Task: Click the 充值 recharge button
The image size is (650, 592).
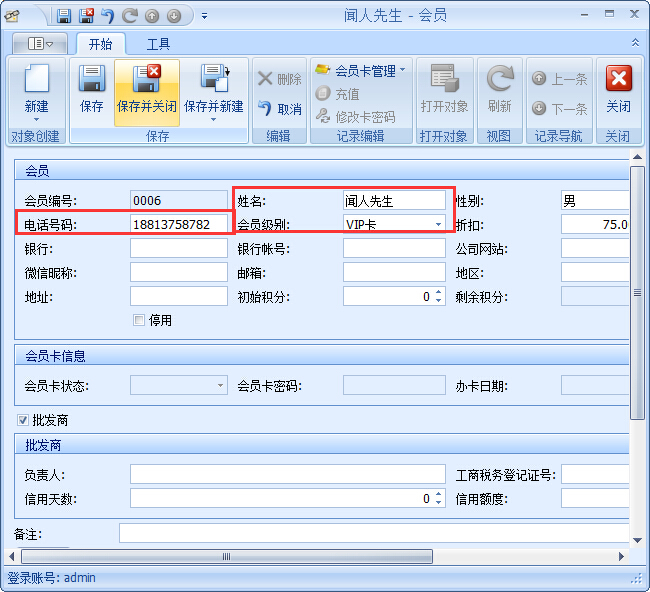Action: [x=337, y=94]
